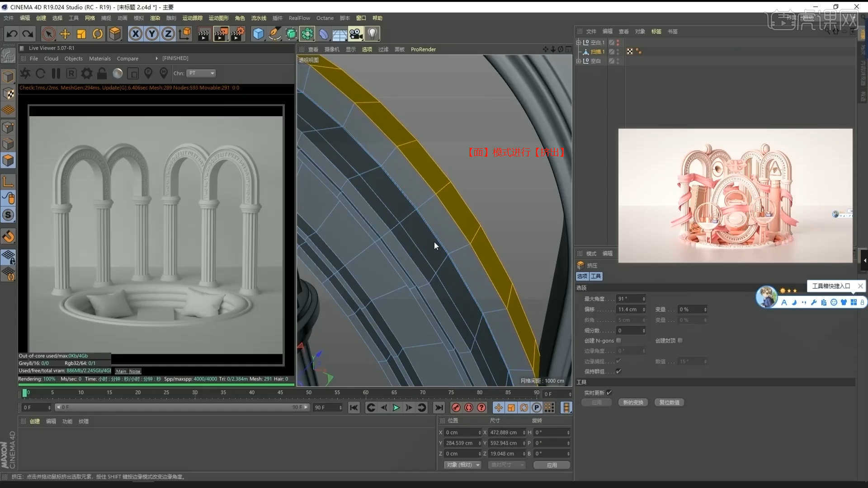This screenshot has width=868, height=488.
Task: Switch to the 选项 attribute tab
Action: click(x=582, y=276)
